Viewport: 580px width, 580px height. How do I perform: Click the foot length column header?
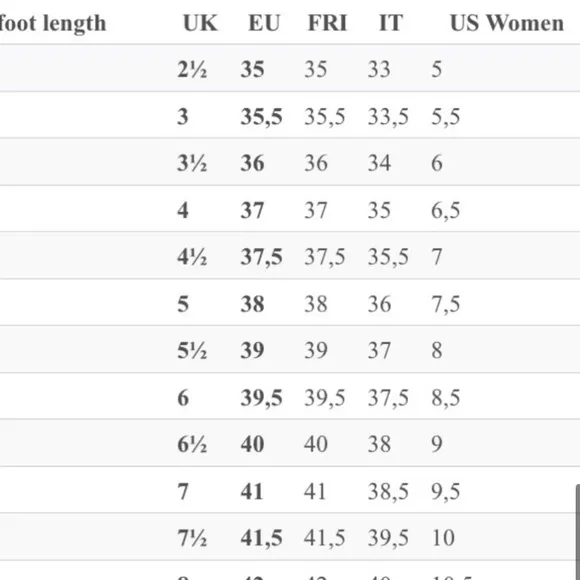click(x=53, y=23)
